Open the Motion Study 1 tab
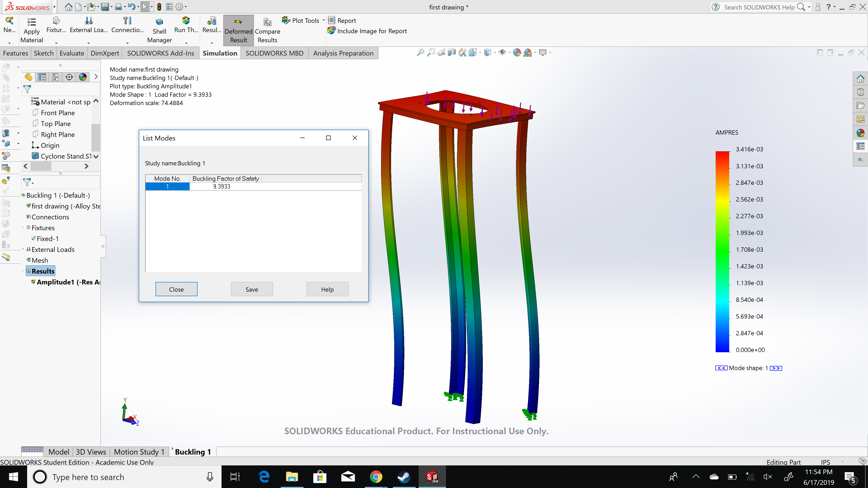Image resolution: width=868 pixels, height=488 pixels. pos(139,452)
